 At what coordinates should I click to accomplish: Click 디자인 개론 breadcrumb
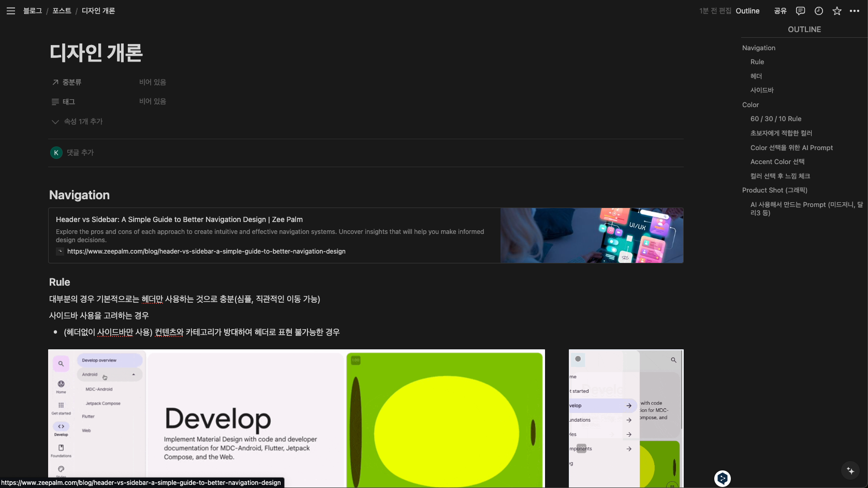98,11
